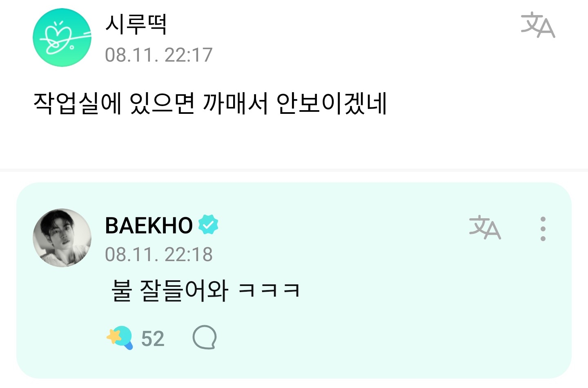Select the reply text 불 잘들어와
This screenshot has width=588, height=388.
coord(169,290)
